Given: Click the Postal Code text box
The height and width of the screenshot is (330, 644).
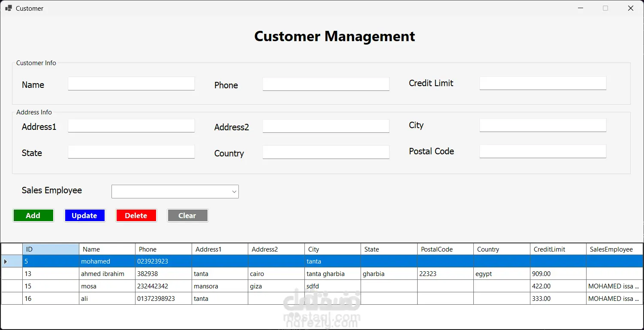Looking at the screenshot, I should pos(543,151).
